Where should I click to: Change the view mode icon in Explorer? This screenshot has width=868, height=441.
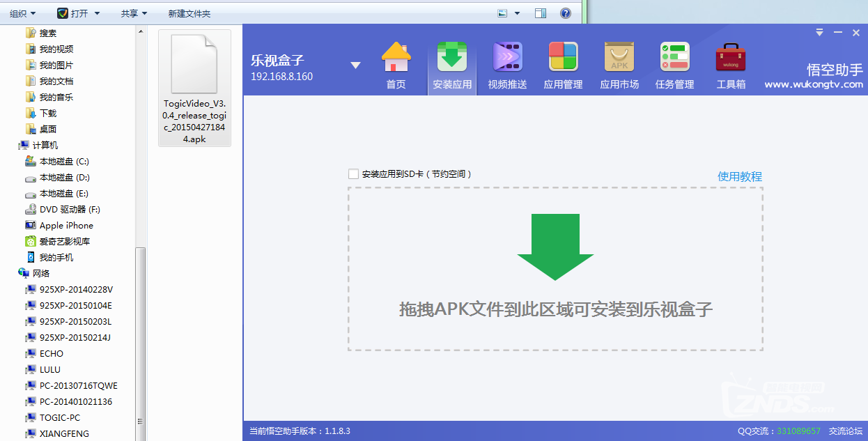pyautogui.click(x=502, y=13)
